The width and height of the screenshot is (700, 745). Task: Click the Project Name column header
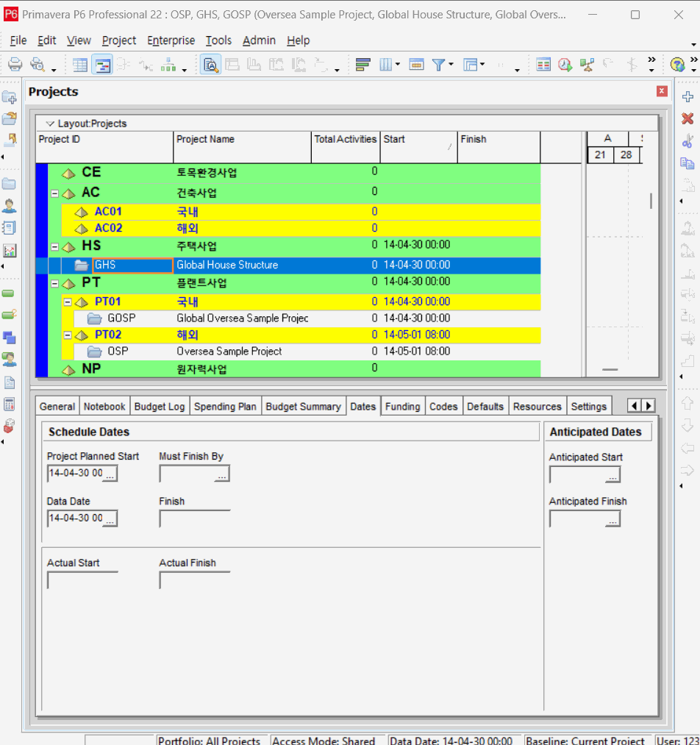coord(242,146)
